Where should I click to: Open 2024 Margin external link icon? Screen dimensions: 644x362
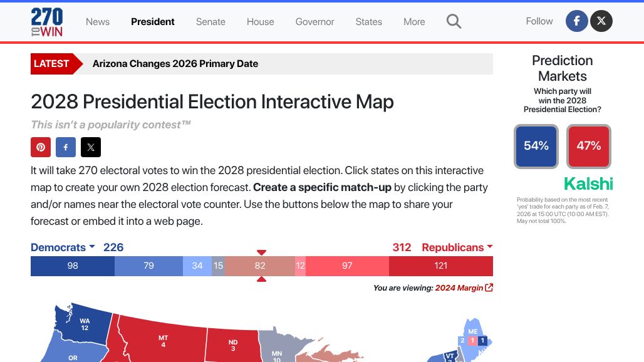click(x=489, y=288)
